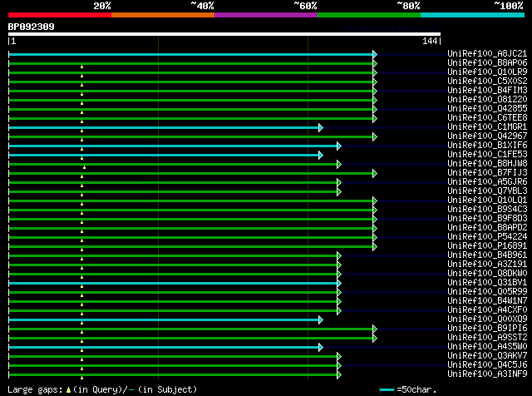The image size is (532, 396).
Task: Select the UniRef100_C1FE53 text
Action: [x=487, y=154]
